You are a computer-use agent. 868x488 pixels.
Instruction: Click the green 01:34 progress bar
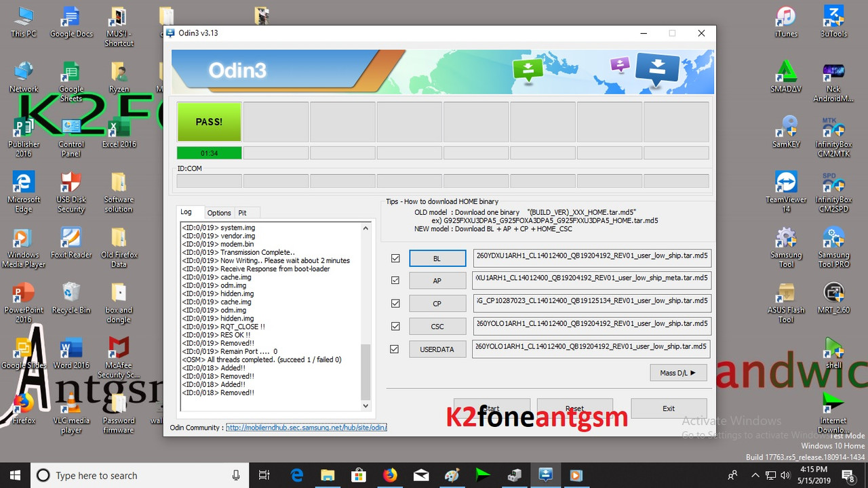(209, 153)
